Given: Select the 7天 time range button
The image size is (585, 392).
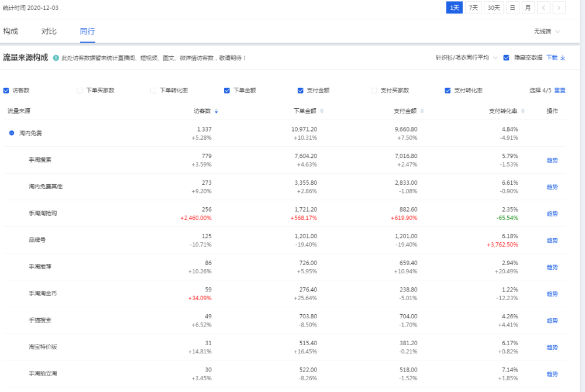Looking at the screenshot, I should (x=473, y=8).
